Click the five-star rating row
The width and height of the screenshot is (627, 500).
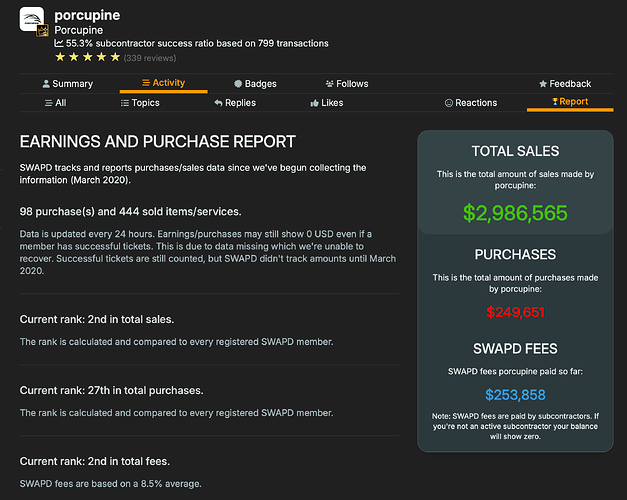(88, 57)
